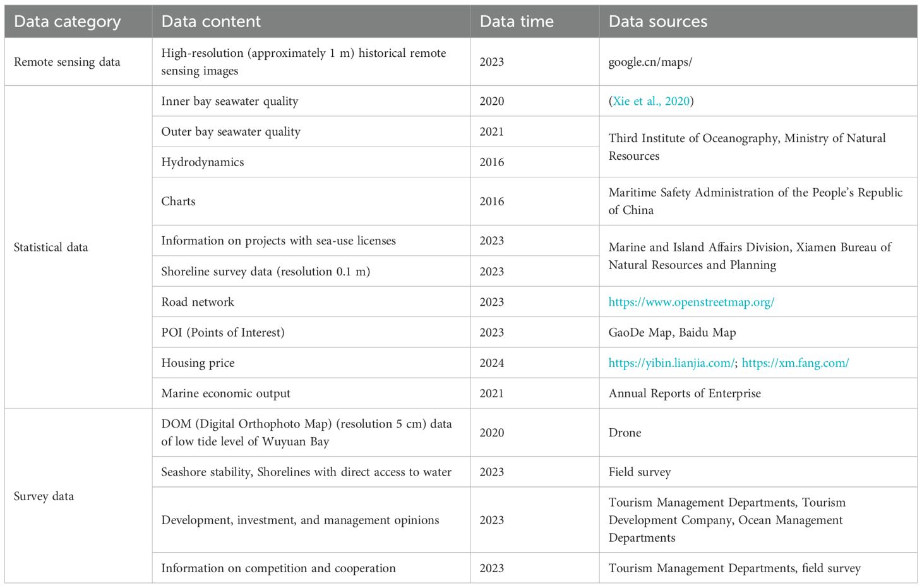Follow the yibin.lianjia.com link
Screen dimensions: 922x588
tap(671, 363)
